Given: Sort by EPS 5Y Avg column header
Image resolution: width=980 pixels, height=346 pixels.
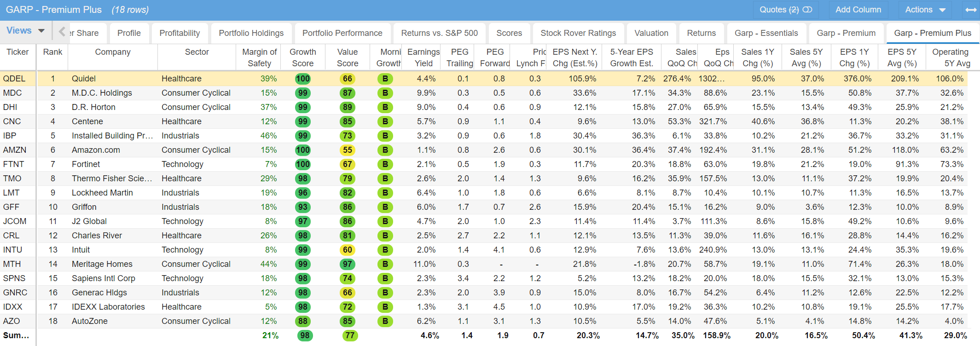Looking at the screenshot, I should [x=902, y=58].
